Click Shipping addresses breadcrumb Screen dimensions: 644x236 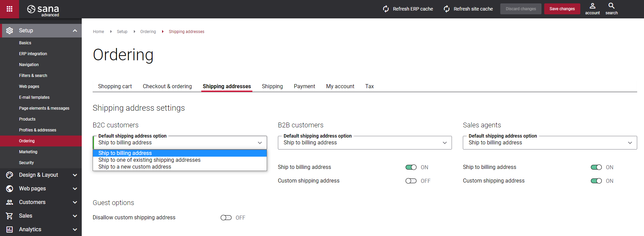pyautogui.click(x=186, y=32)
